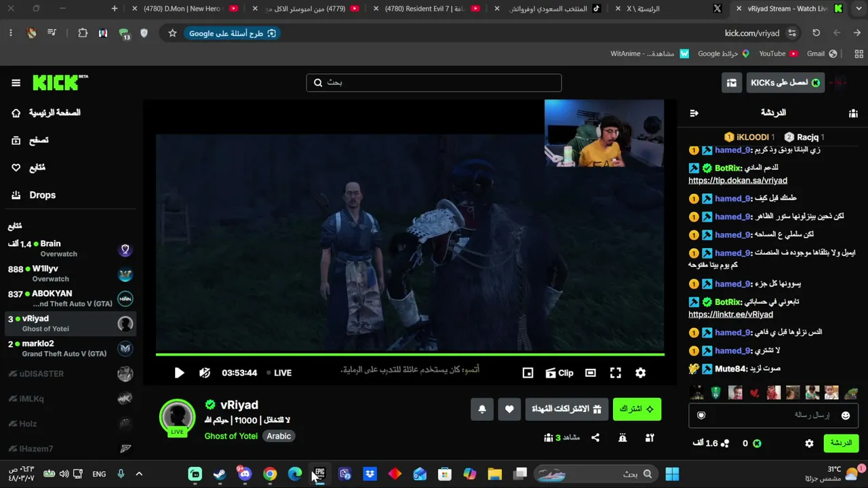The height and width of the screenshot is (488, 868).
Task: Mute the stream audio in the player
Action: coord(205,373)
